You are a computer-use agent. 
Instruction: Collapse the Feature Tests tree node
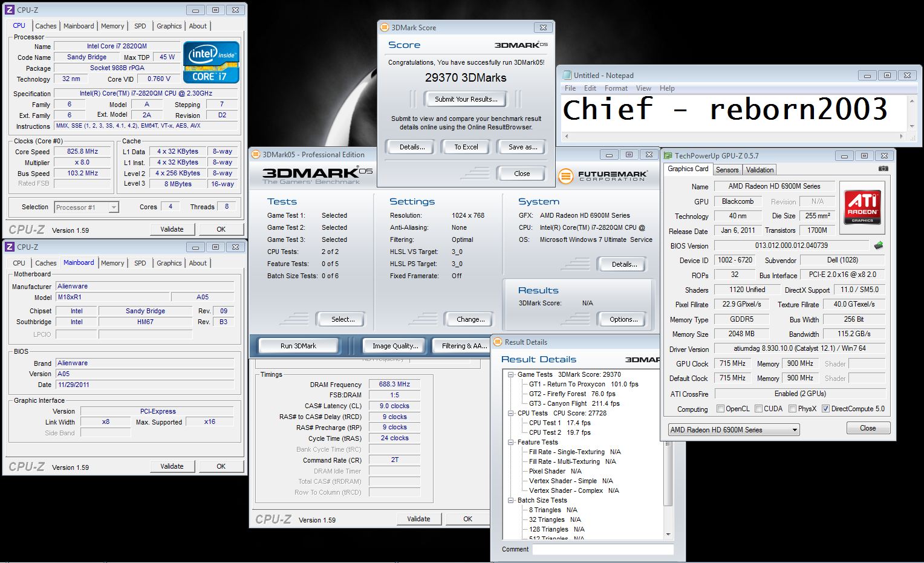click(x=510, y=442)
